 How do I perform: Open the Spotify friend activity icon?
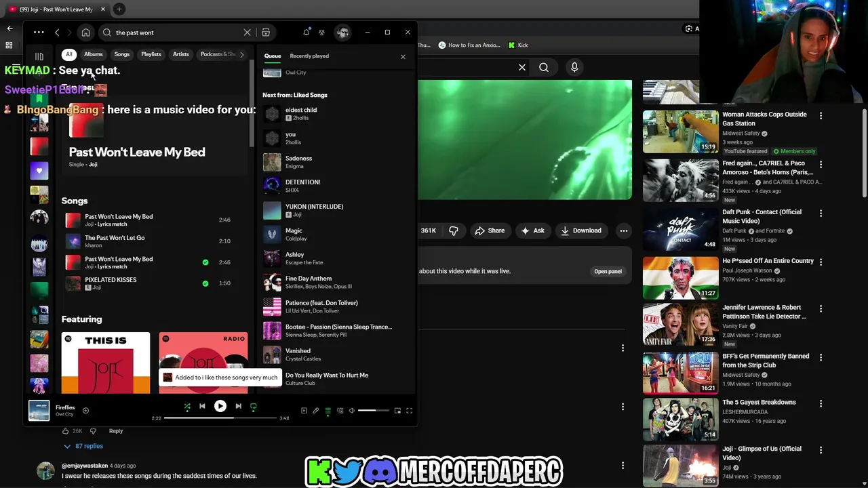[321, 33]
